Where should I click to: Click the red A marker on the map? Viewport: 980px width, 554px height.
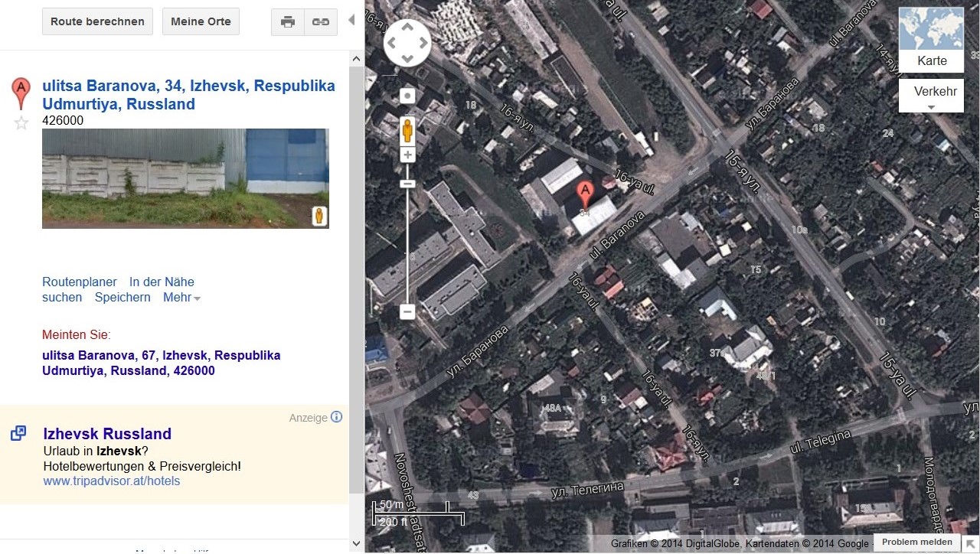(x=584, y=195)
